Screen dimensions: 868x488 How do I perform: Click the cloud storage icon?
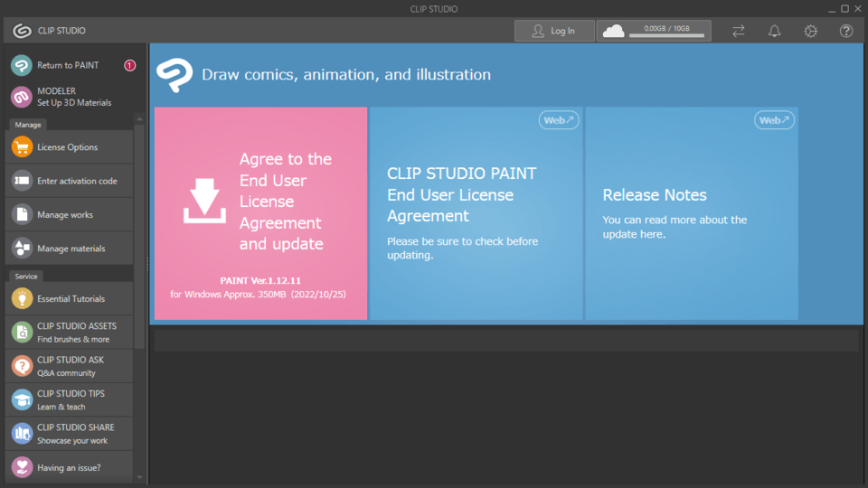coord(613,31)
